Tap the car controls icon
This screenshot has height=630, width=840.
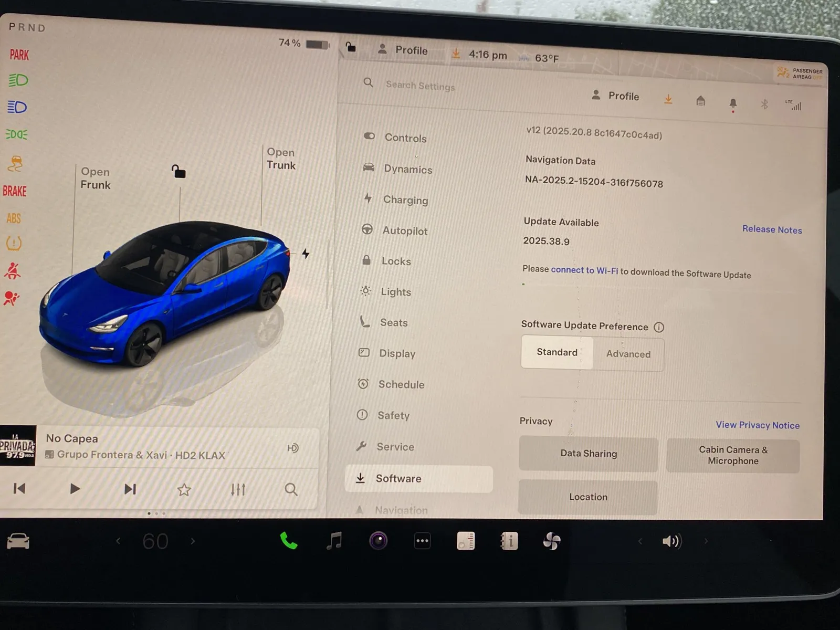click(18, 541)
